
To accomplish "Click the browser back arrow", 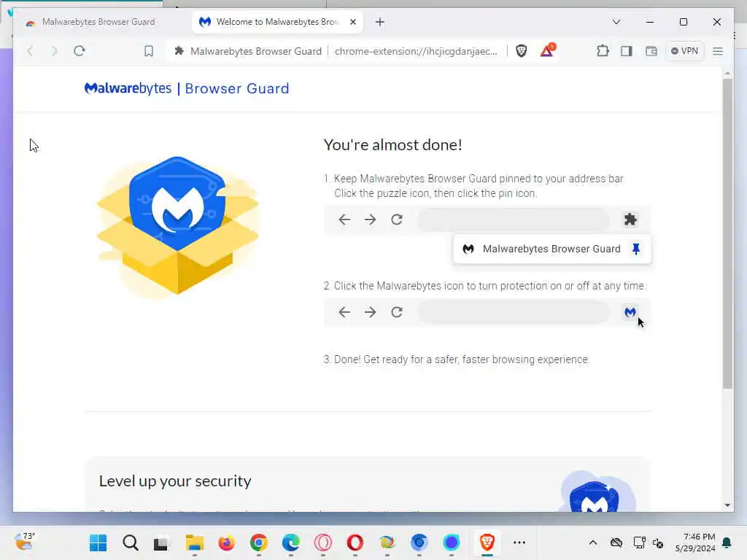I will click(x=31, y=51).
